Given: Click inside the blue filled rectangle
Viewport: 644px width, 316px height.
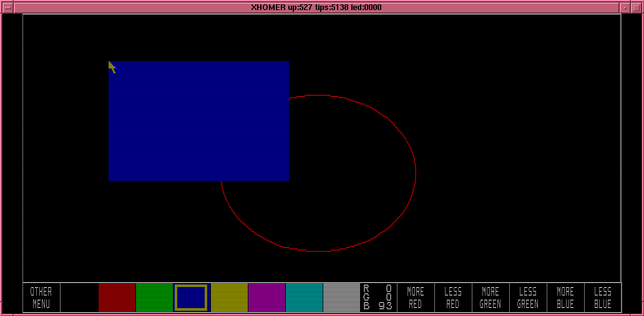Looking at the screenshot, I should [198, 121].
